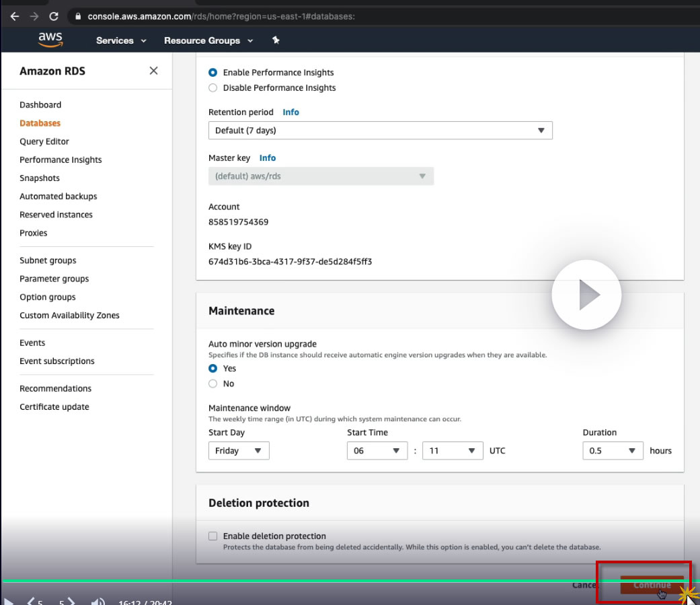Click the large video play overlay button
This screenshot has width=700, height=605.
[x=586, y=295]
